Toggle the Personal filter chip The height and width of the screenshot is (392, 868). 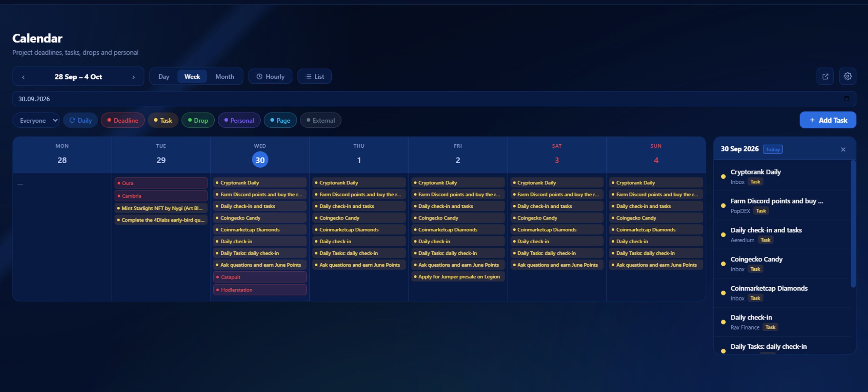pos(239,120)
